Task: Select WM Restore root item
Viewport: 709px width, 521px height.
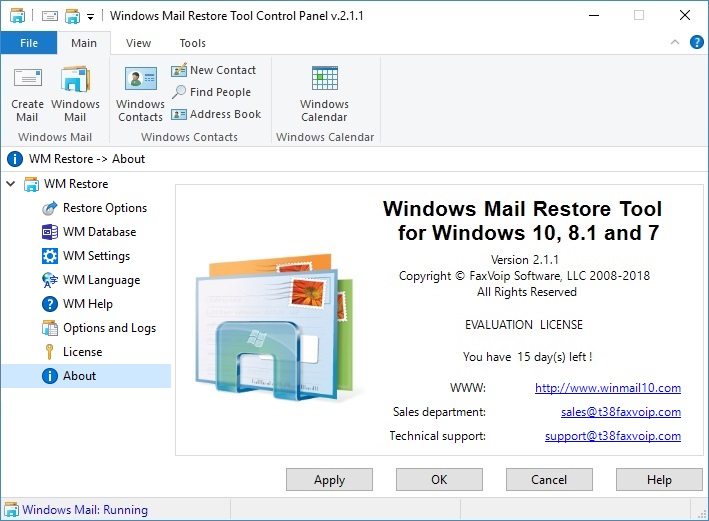Action: click(x=76, y=184)
